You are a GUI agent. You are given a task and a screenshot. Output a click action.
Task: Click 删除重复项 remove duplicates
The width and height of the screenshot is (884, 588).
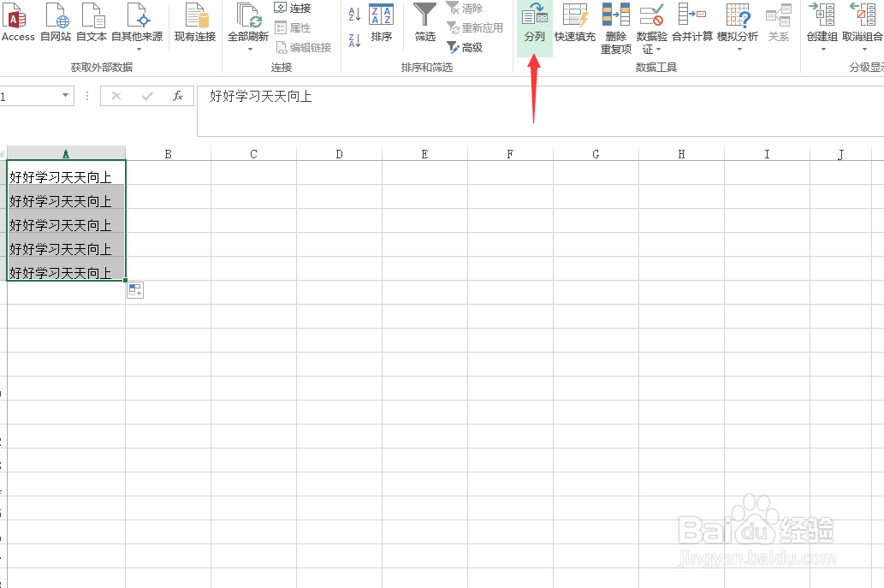pyautogui.click(x=615, y=28)
